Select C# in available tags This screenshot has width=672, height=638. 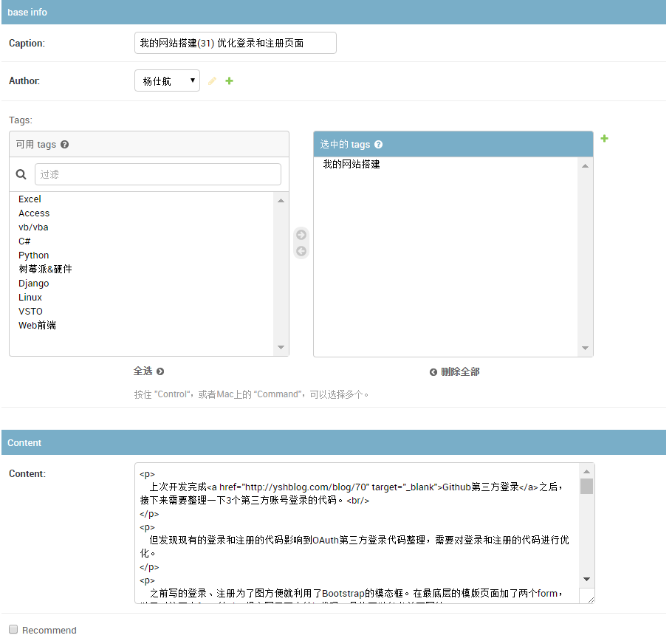coord(24,241)
